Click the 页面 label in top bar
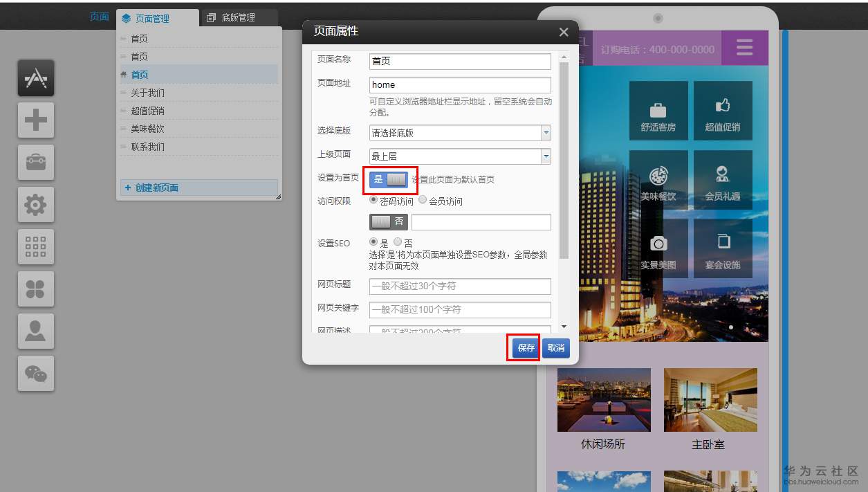 point(100,17)
